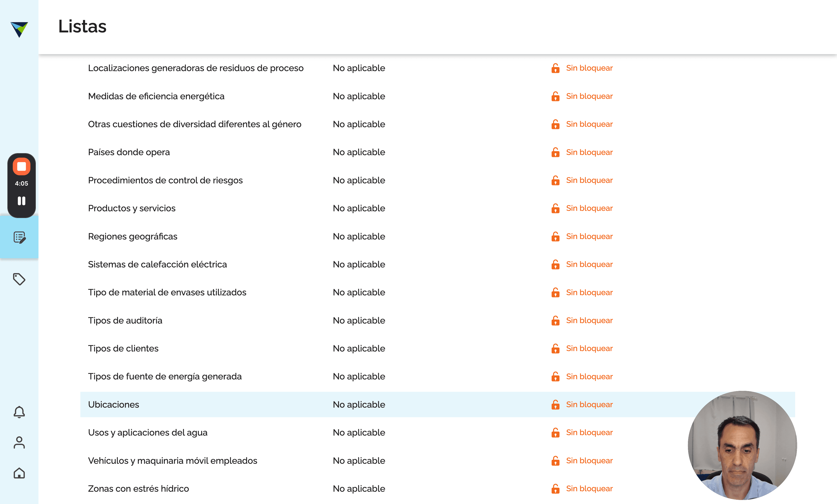This screenshot has height=504, width=837.
Task: Select Vehículos y maquinaria móvil empleados
Action: pyautogui.click(x=173, y=461)
